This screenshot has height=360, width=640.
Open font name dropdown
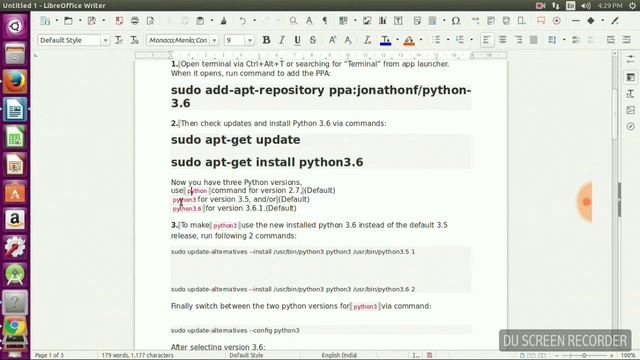click(214, 40)
